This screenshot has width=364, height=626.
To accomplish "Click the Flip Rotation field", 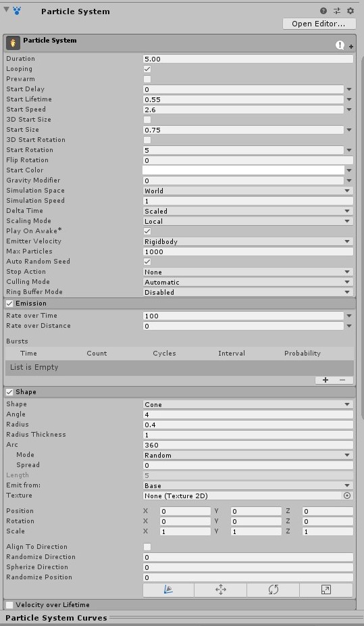I will pyautogui.click(x=248, y=160).
